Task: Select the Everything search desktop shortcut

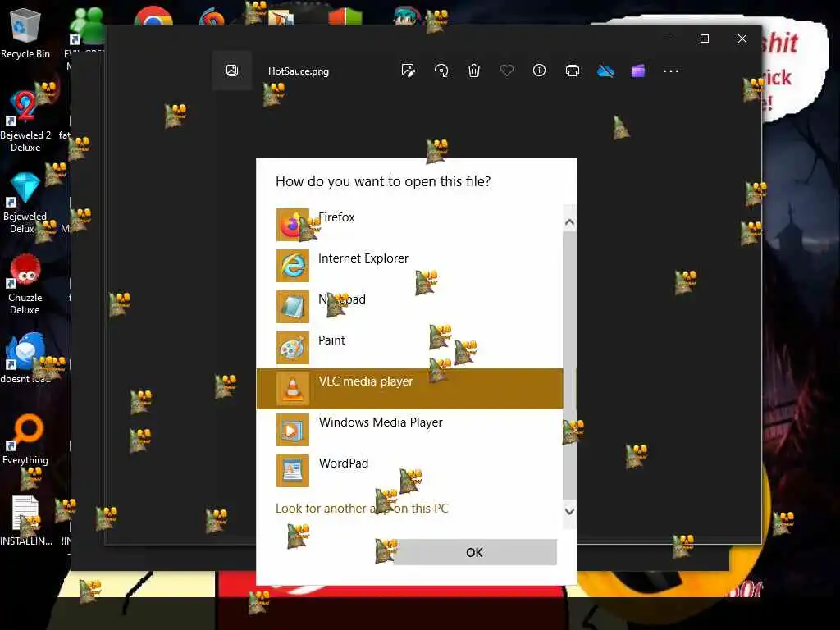Action: [x=25, y=440]
